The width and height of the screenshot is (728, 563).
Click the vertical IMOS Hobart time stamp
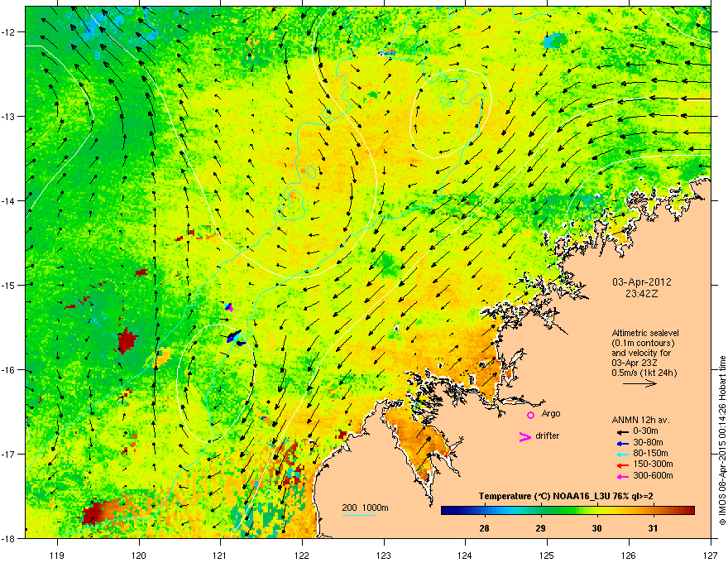(722, 440)
